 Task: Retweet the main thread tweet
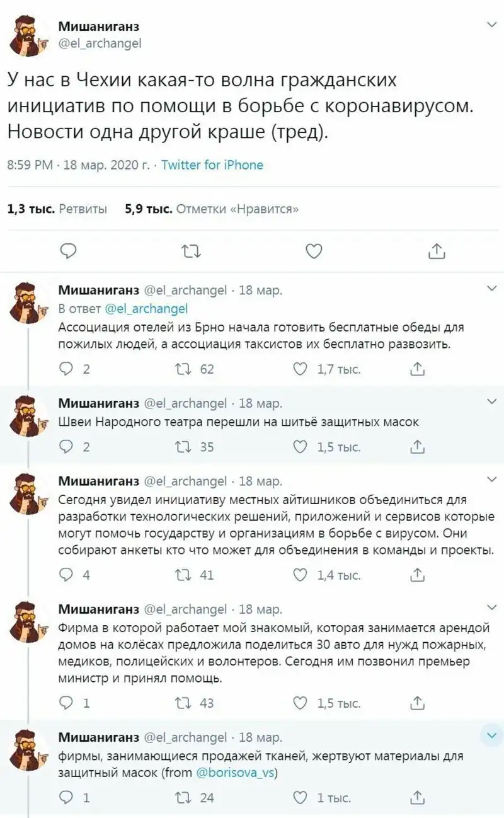click(x=190, y=251)
